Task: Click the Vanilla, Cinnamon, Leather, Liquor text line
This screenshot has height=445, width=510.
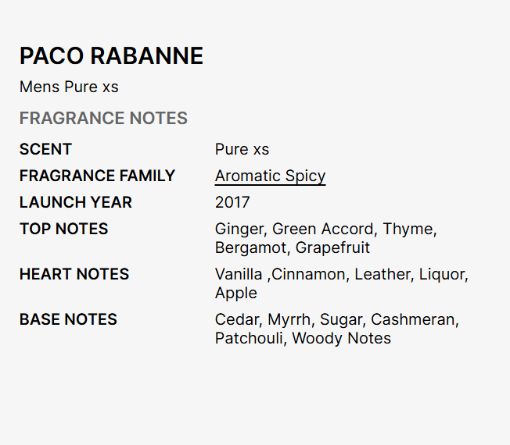Action: pyautogui.click(x=342, y=274)
